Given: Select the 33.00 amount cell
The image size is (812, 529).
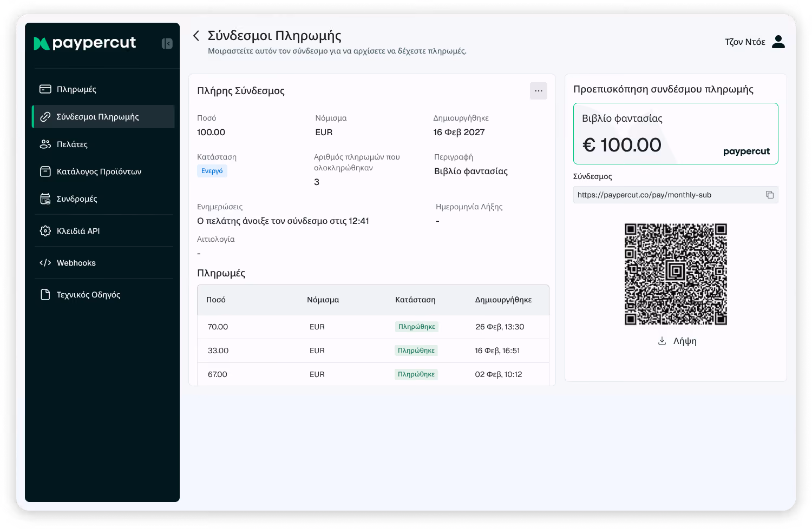Looking at the screenshot, I should (218, 351).
